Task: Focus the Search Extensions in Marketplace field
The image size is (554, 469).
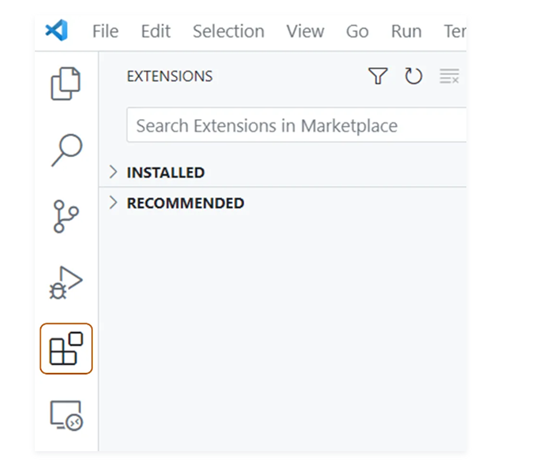Action: click(296, 125)
